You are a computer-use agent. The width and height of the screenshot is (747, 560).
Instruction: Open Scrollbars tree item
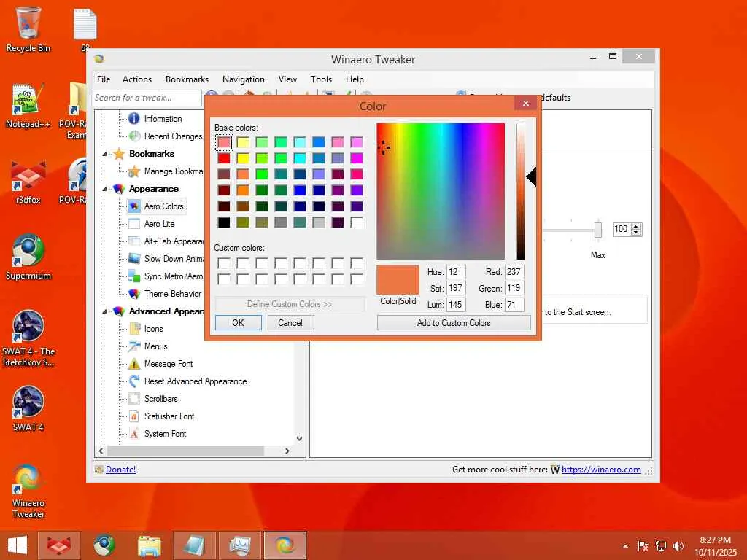[161, 399]
